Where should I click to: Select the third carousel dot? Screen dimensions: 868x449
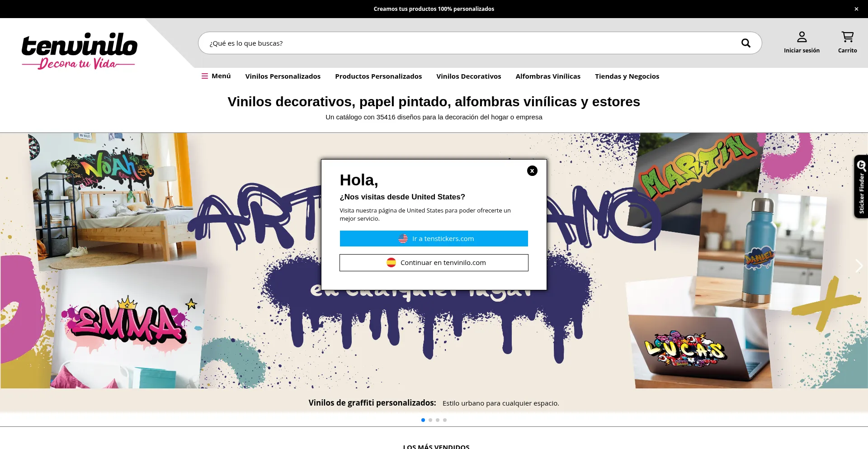point(438,420)
